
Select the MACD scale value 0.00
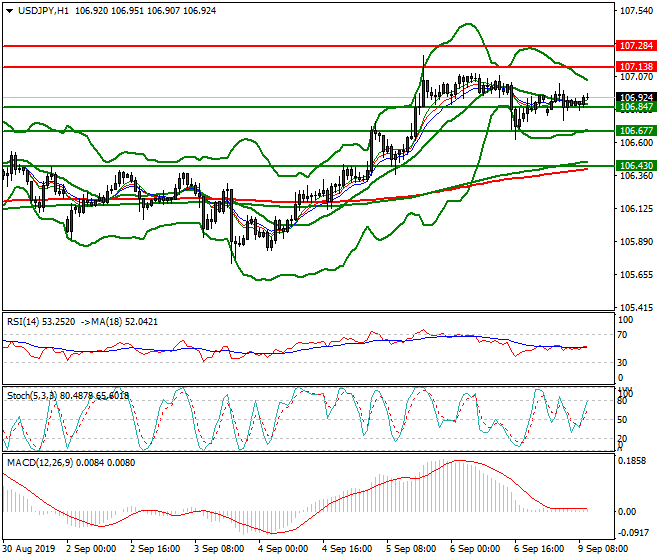(x=627, y=512)
